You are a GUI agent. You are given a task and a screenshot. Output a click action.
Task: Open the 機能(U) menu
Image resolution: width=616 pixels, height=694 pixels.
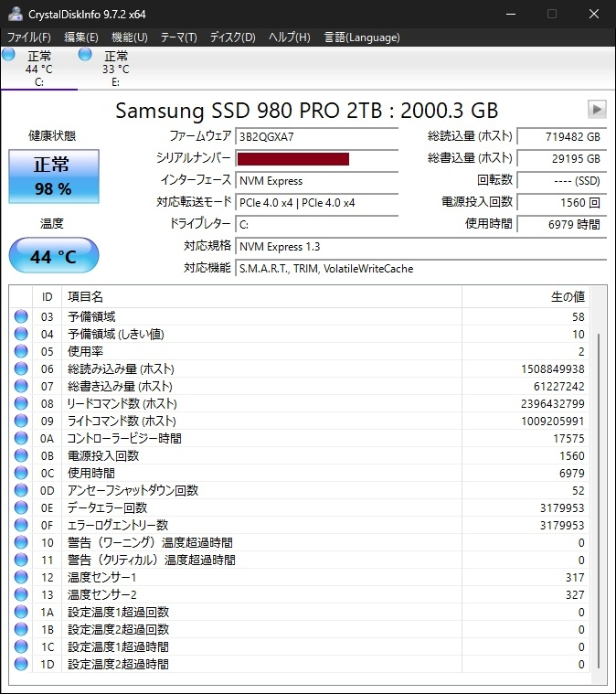tap(129, 37)
